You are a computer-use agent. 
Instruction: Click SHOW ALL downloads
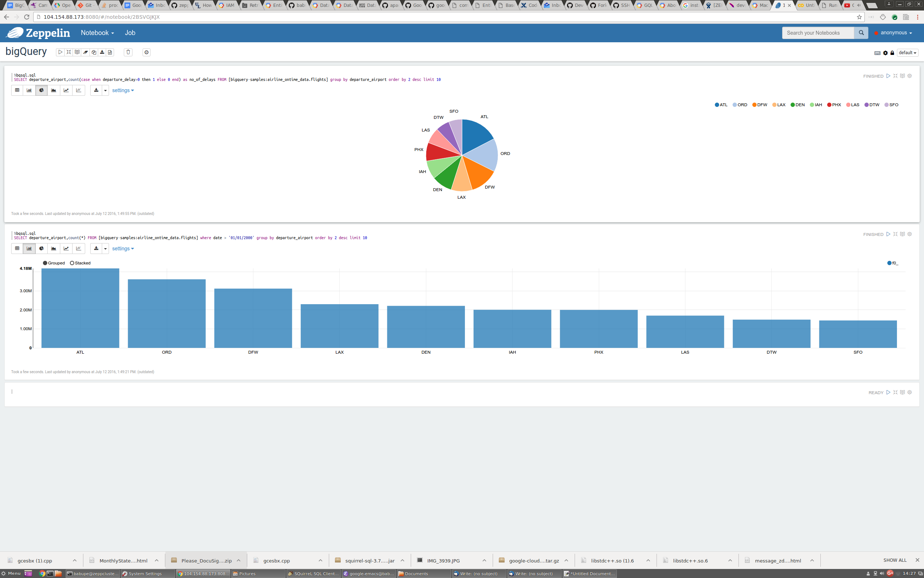pos(895,560)
